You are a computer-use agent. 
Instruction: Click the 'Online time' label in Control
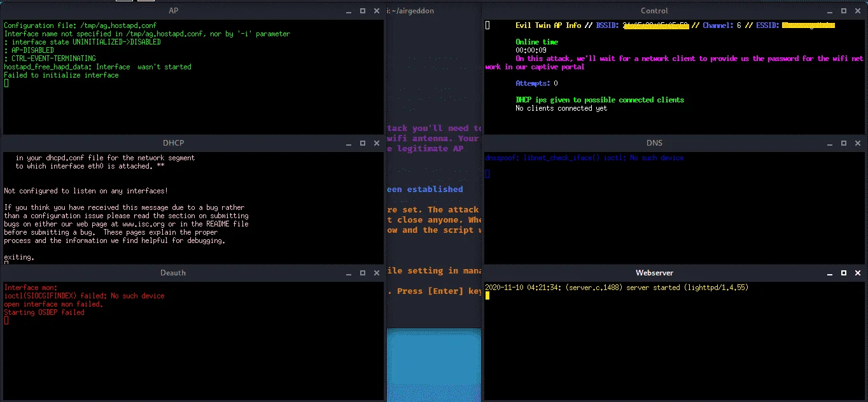pyautogui.click(x=536, y=42)
